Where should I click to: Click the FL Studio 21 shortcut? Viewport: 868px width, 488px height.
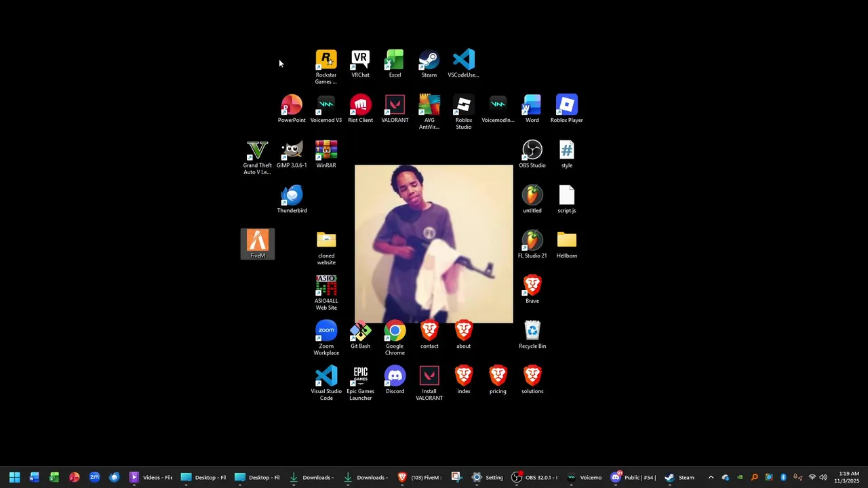tap(532, 245)
